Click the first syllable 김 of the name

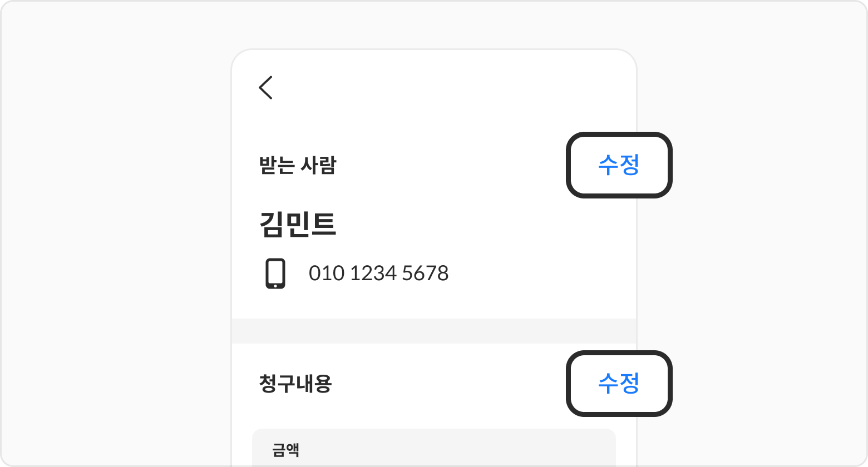pyautogui.click(x=272, y=225)
